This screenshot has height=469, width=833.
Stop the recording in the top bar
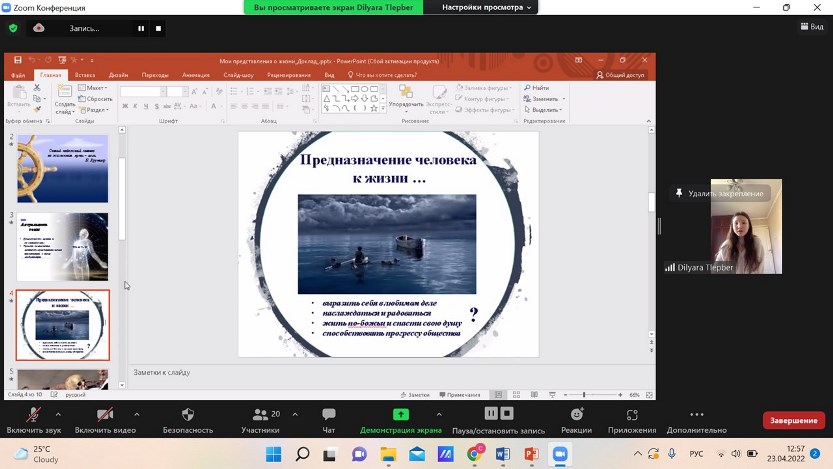pyautogui.click(x=159, y=28)
